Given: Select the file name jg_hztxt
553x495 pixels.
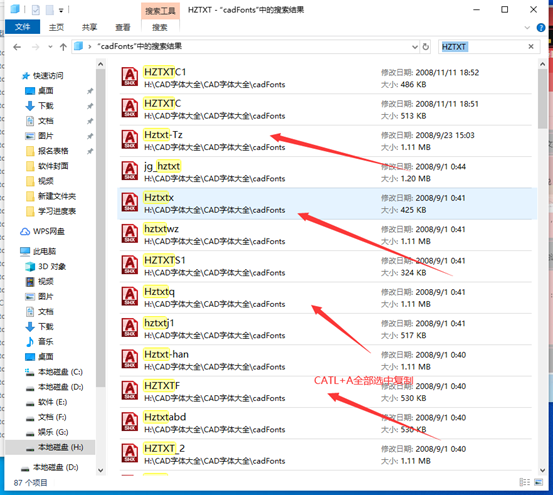Looking at the screenshot, I should click(x=162, y=166).
